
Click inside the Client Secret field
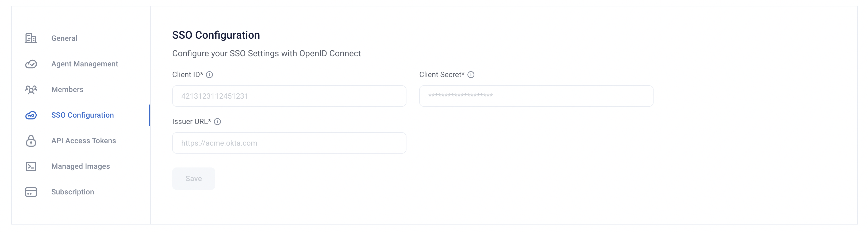click(536, 96)
